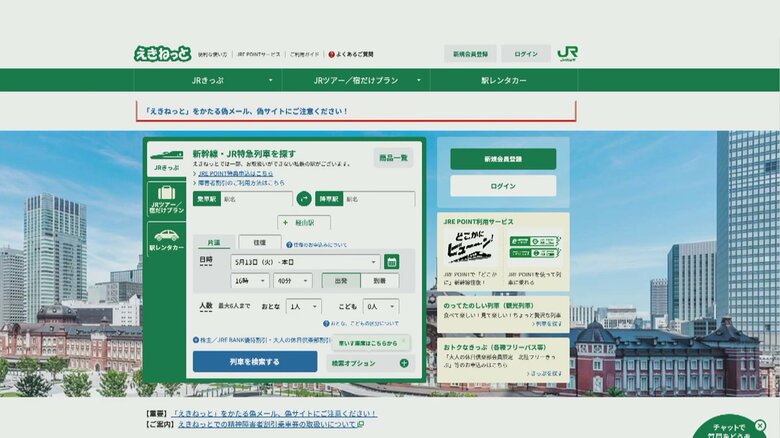Toggle search by 到着 time
This screenshot has height=438, width=780.
click(380, 281)
